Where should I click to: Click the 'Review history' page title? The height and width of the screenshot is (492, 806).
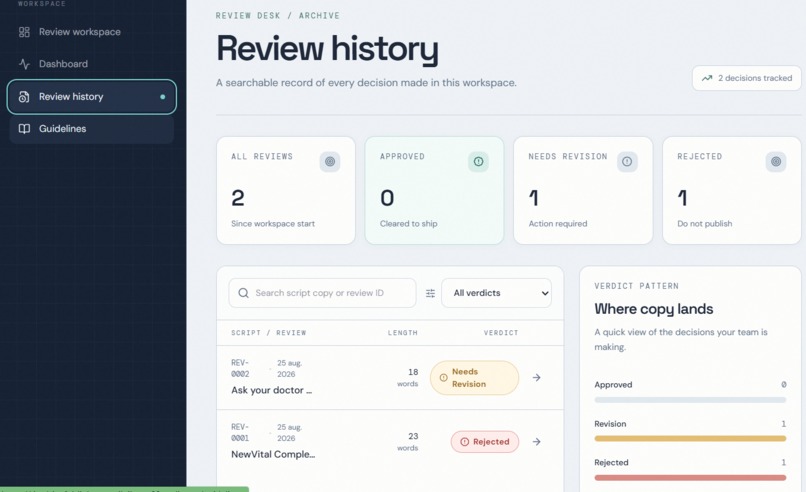click(327, 49)
